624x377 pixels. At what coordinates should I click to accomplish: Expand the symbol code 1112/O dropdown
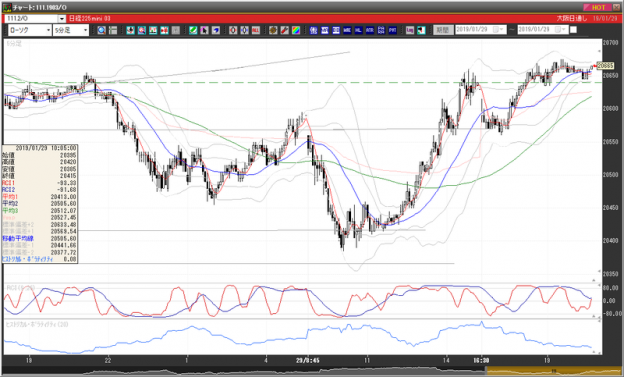tap(62, 19)
